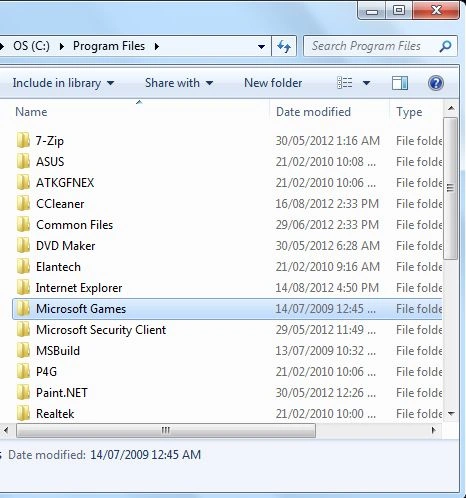
Task: Select the Internet Explorer folder name
Action: click(79, 288)
